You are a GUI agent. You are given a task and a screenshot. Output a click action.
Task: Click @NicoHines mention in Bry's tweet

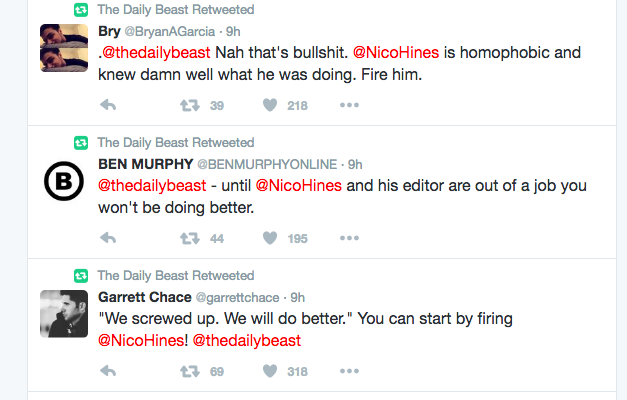400,52
